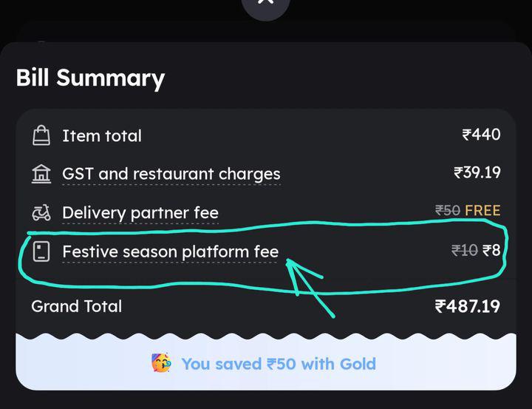The width and height of the screenshot is (532, 409).
Task: Tap the You saved ₹50 with Gold text
Action: (279, 364)
